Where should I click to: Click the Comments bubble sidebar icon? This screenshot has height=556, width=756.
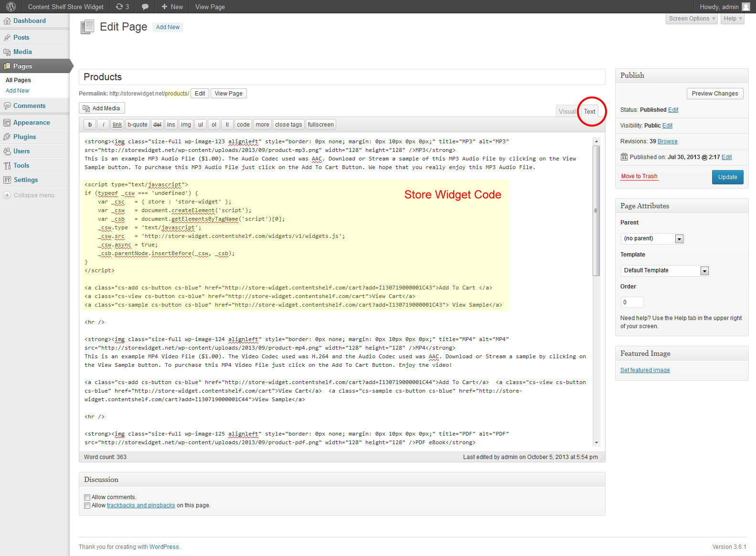click(7, 106)
